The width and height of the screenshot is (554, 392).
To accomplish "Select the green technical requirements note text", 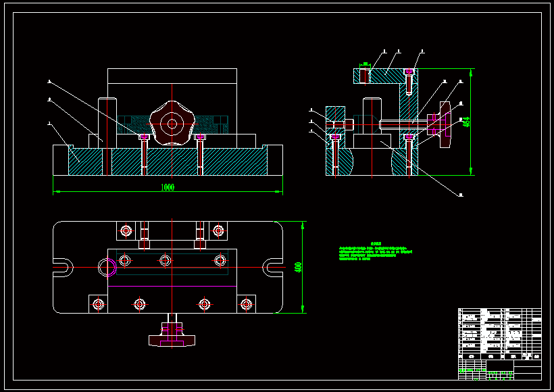I will click(x=375, y=252).
